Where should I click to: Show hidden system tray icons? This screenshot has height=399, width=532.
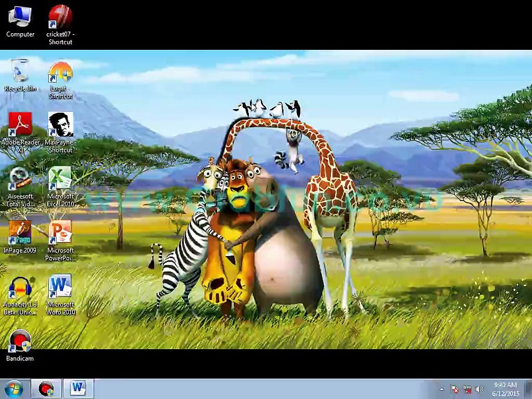pos(442,389)
